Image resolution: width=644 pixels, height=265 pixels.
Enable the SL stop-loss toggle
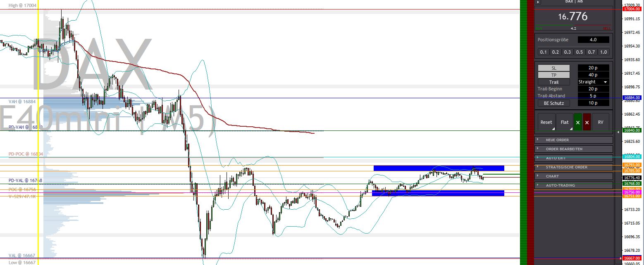pyautogui.click(x=553, y=68)
